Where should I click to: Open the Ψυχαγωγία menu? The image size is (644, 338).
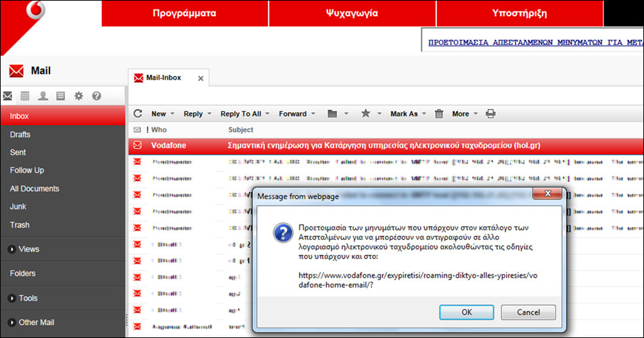click(352, 14)
